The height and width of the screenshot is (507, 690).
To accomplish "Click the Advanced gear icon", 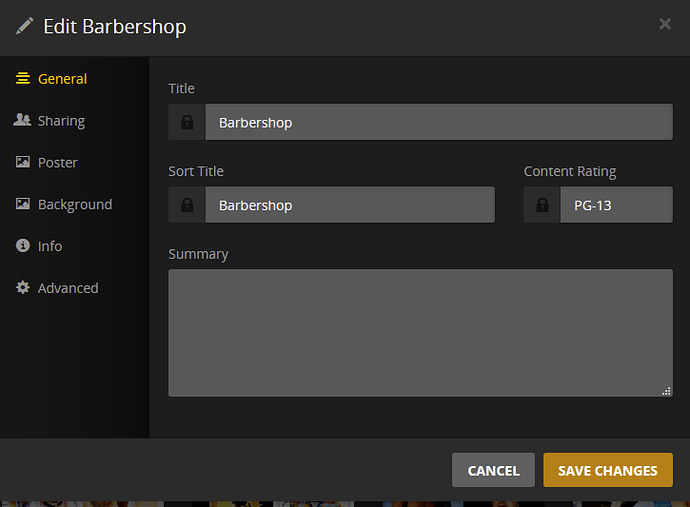I will coord(23,287).
